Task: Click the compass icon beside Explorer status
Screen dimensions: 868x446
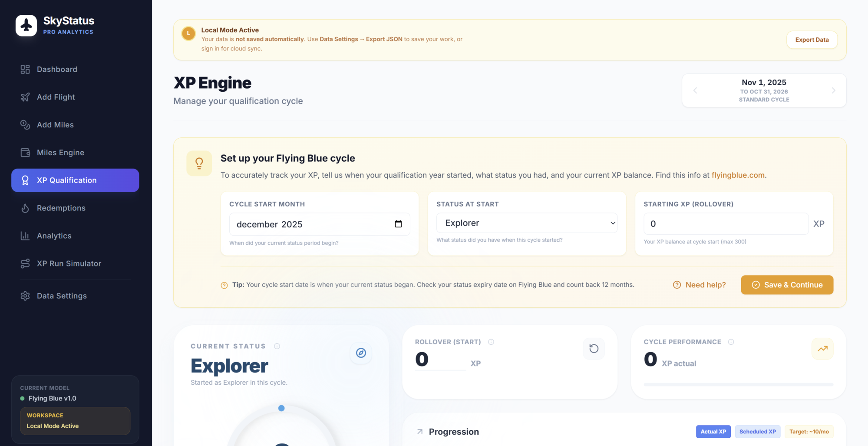Action: pos(361,353)
